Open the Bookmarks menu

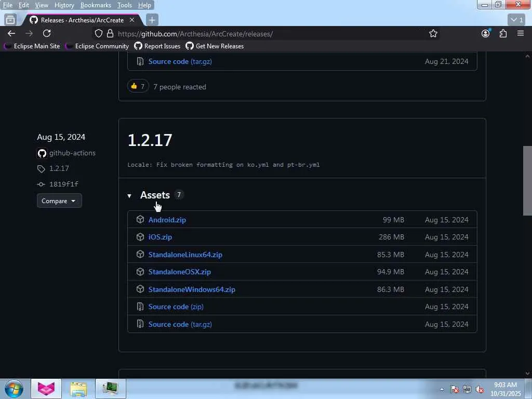[x=96, y=5]
